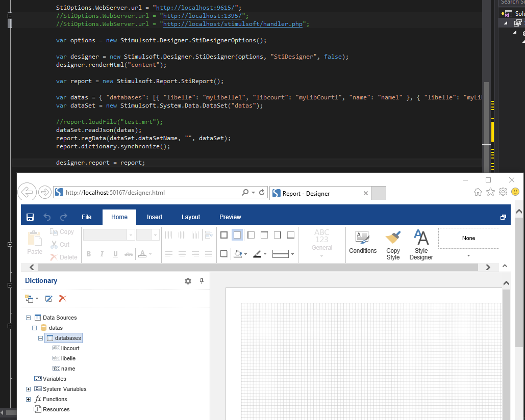Center align text
Image resolution: width=525 pixels, height=420 pixels.
pos(182,254)
